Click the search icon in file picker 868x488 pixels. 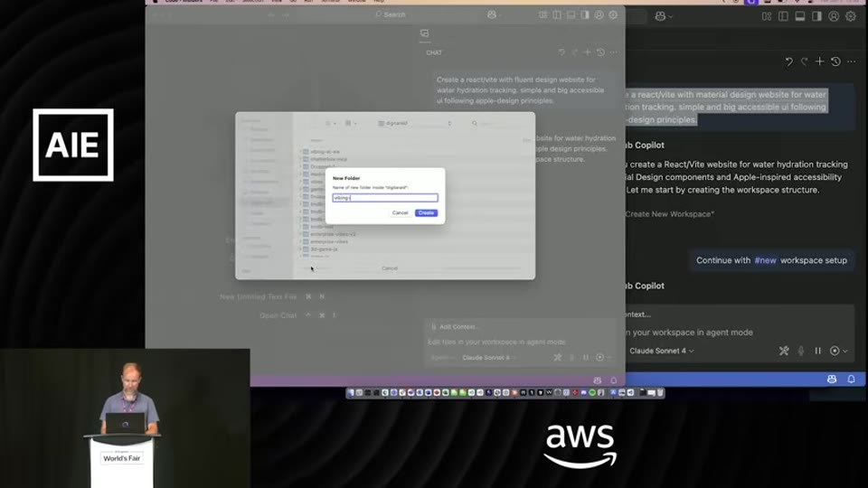point(475,124)
